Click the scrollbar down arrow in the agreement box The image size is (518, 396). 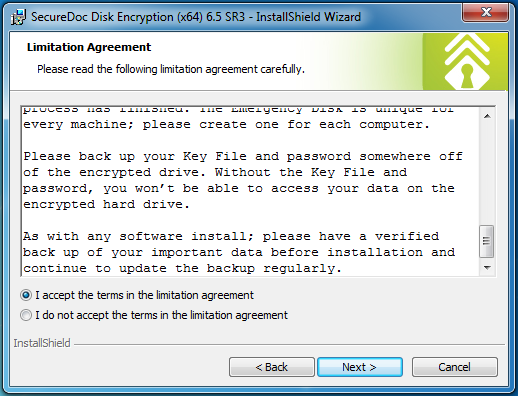tap(487, 268)
